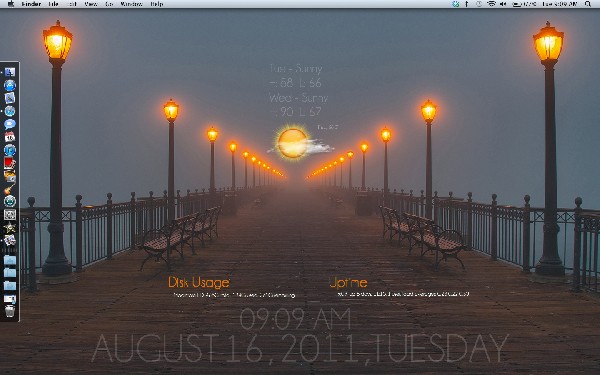Viewport: 600px width, 375px height.
Task: Click the battery status indicator
Action: tap(524, 4)
